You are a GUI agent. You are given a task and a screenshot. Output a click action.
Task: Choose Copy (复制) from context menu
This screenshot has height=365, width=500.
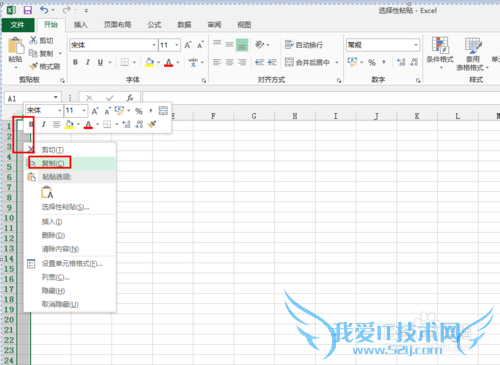click(x=70, y=163)
